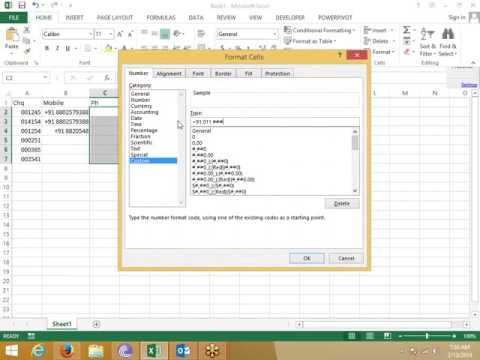The image size is (480, 360).
Task: Open Outlook from the taskbar
Action: tap(183, 351)
